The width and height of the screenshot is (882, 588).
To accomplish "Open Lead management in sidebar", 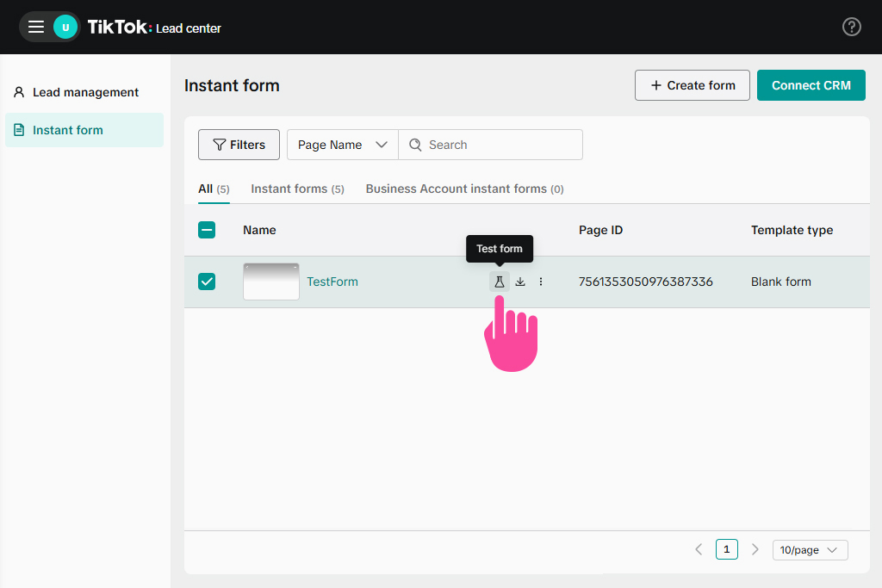I will [x=84, y=92].
